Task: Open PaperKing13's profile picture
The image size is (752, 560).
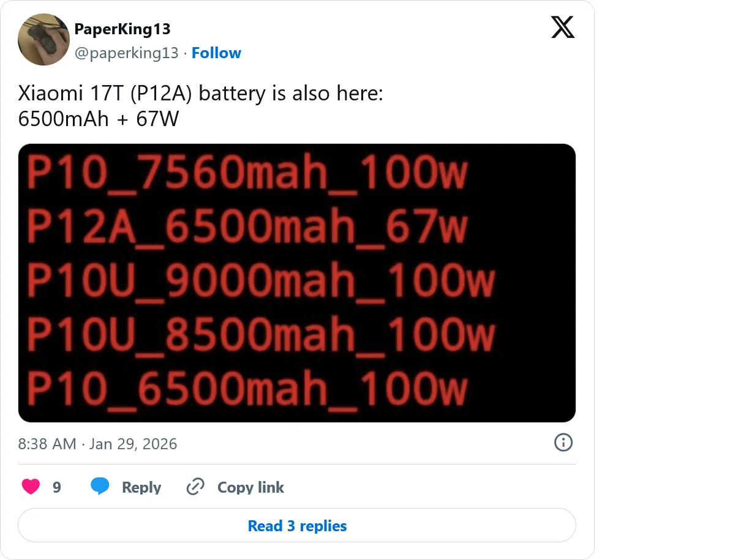Action: 43,39
